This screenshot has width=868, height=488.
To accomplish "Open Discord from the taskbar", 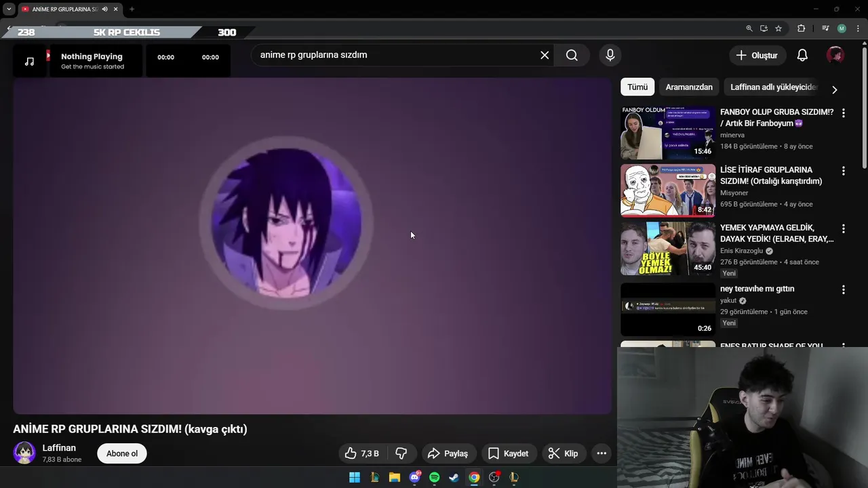I will pyautogui.click(x=414, y=477).
